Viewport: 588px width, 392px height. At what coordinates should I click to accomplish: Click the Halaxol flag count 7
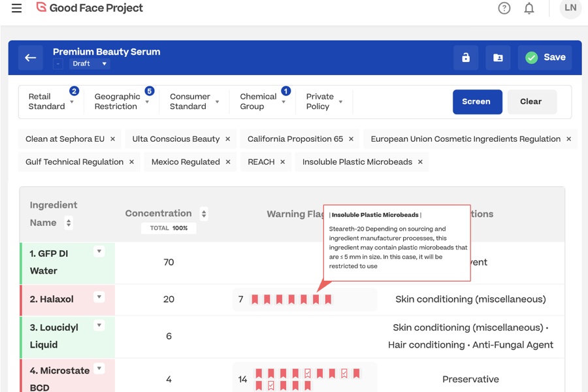240,299
